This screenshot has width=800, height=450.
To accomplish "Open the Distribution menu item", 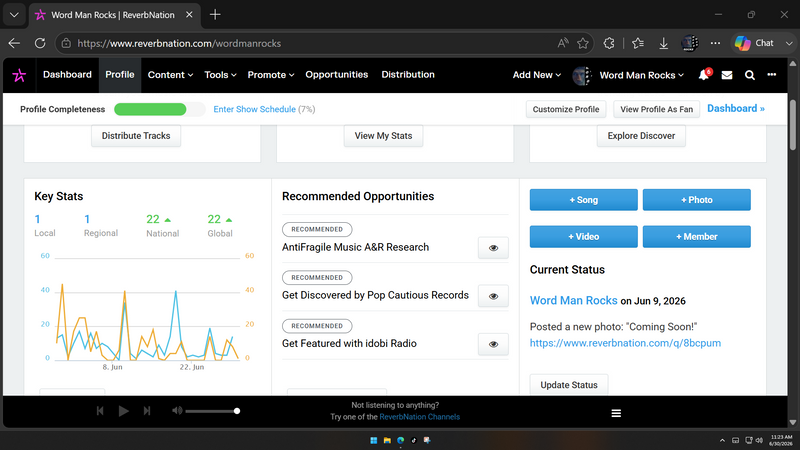I will click(x=408, y=74).
